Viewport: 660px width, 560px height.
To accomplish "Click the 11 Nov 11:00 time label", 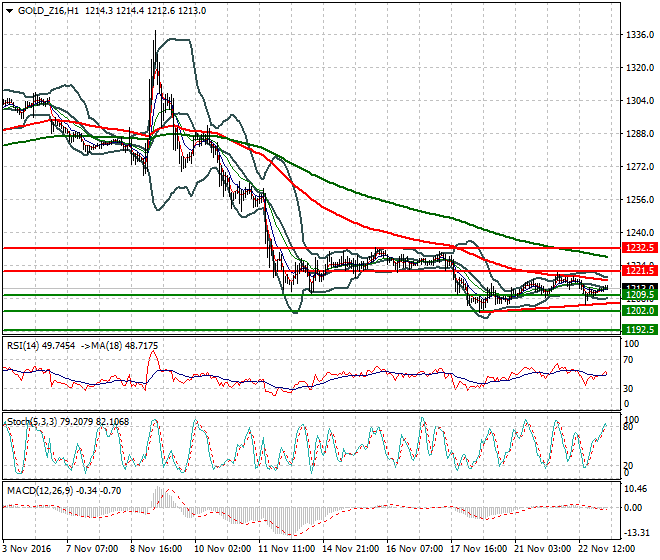I will (x=286, y=549).
